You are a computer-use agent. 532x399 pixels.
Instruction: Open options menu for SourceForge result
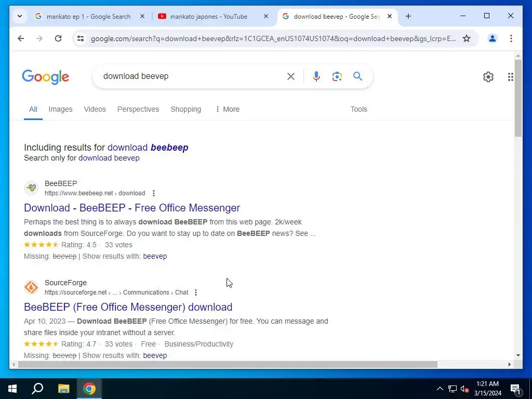tap(196, 292)
